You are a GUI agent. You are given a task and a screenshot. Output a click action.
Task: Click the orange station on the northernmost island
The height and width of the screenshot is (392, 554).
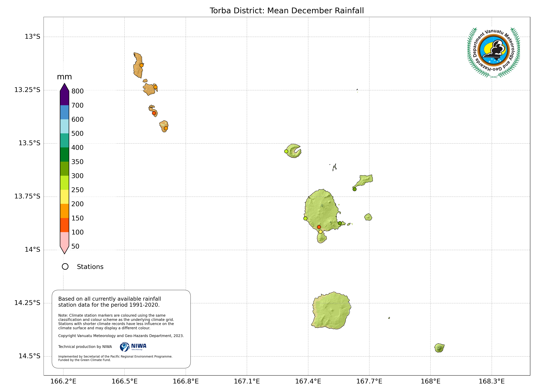[x=142, y=65]
